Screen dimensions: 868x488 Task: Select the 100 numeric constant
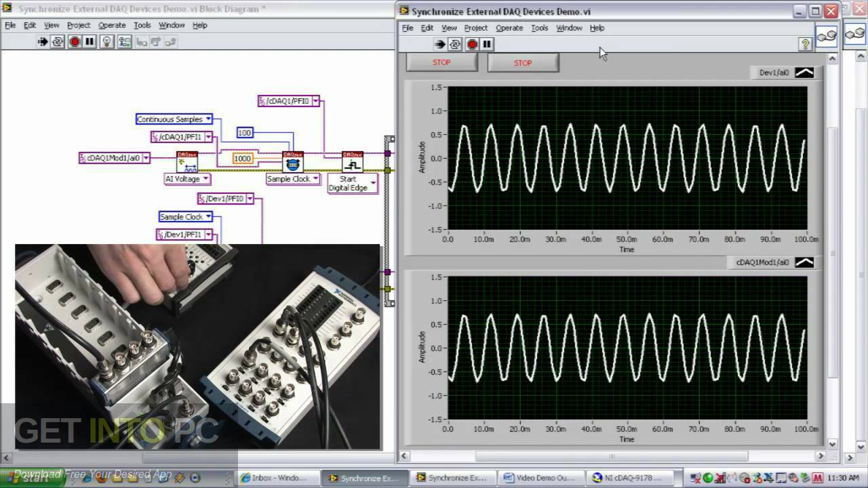(245, 133)
